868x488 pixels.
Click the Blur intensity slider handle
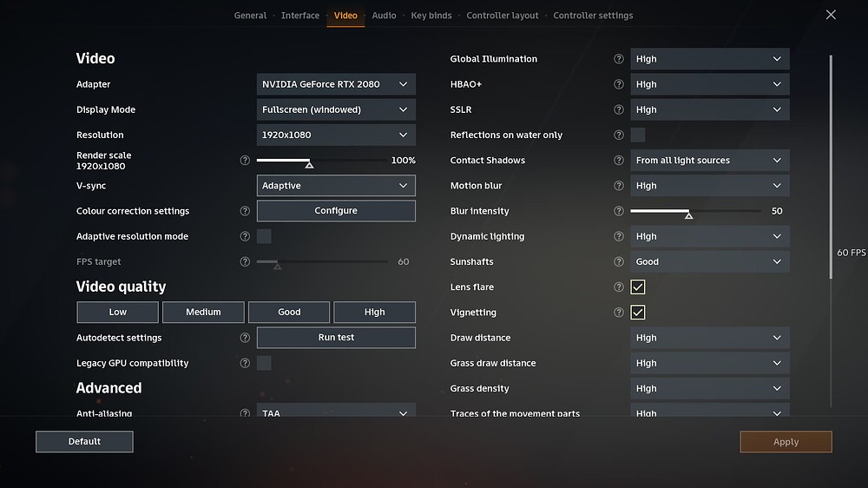(688, 215)
